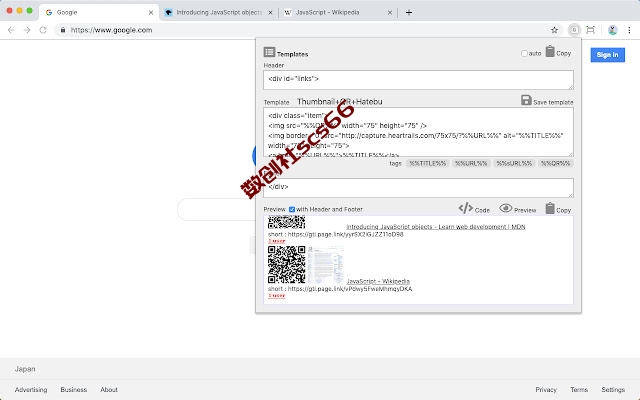
Task: Open the About footer link
Action: click(x=109, y=389)
